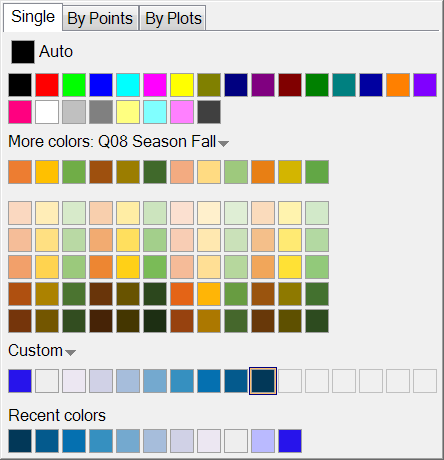Pick the bright green basic color swatch
Screen dimensions: 444x460
tap(74, 85)
